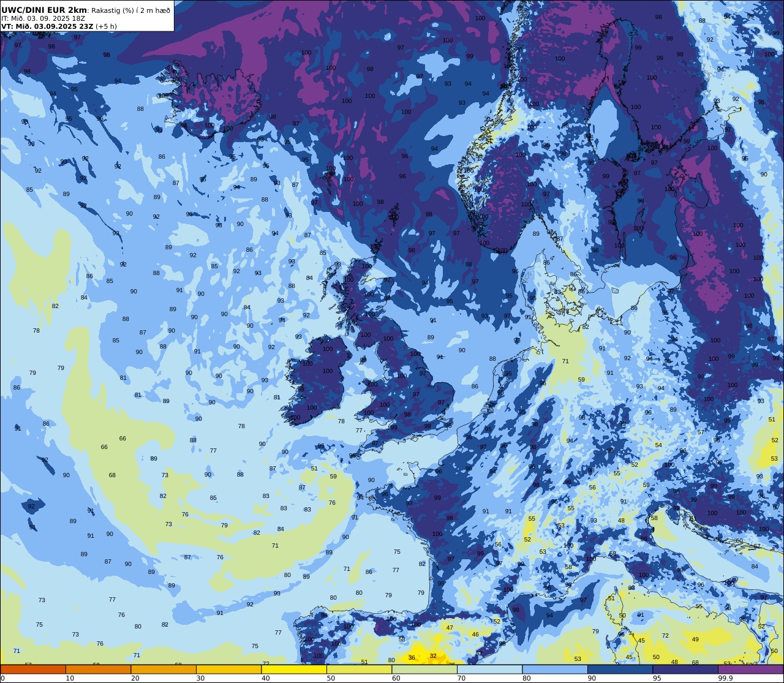Click the bright yellow 40–50 swatch in the scale
Image resolution: width=784 pixels, height=683 pixels.
294,669
